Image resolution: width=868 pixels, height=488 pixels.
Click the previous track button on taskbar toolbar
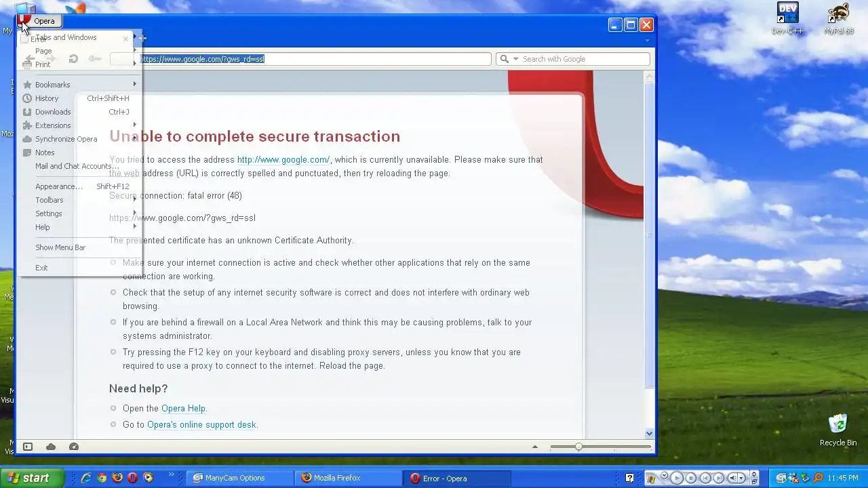(705, 478)
